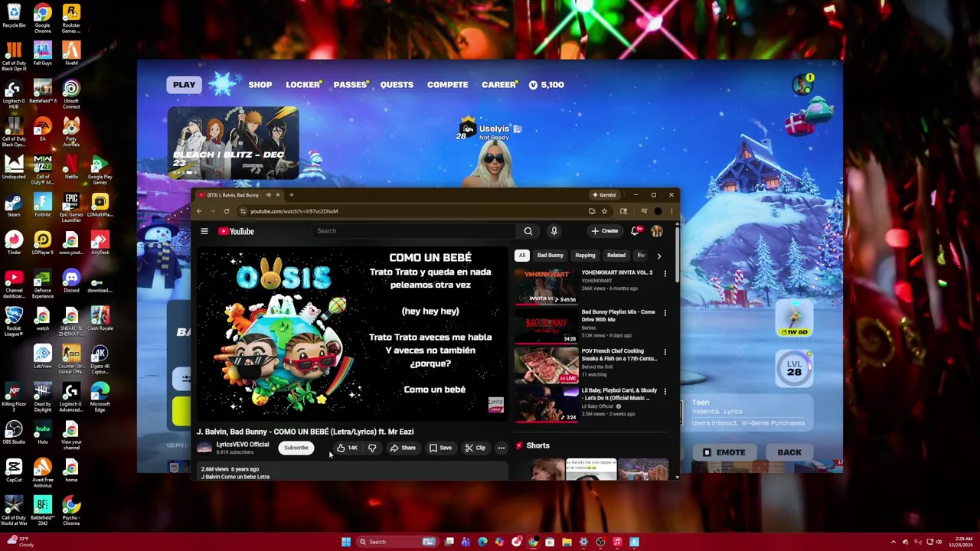Open Rocket League desktop shortcut

[14, 321]
